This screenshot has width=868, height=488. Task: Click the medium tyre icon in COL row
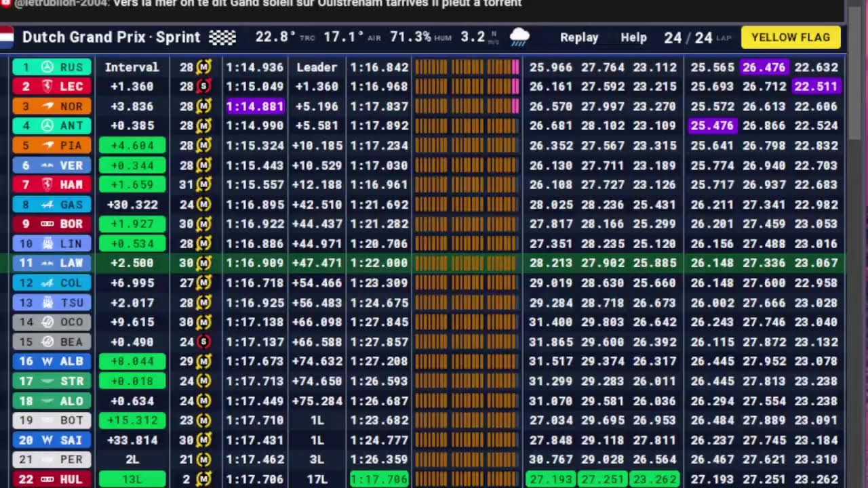coord(203,283)
